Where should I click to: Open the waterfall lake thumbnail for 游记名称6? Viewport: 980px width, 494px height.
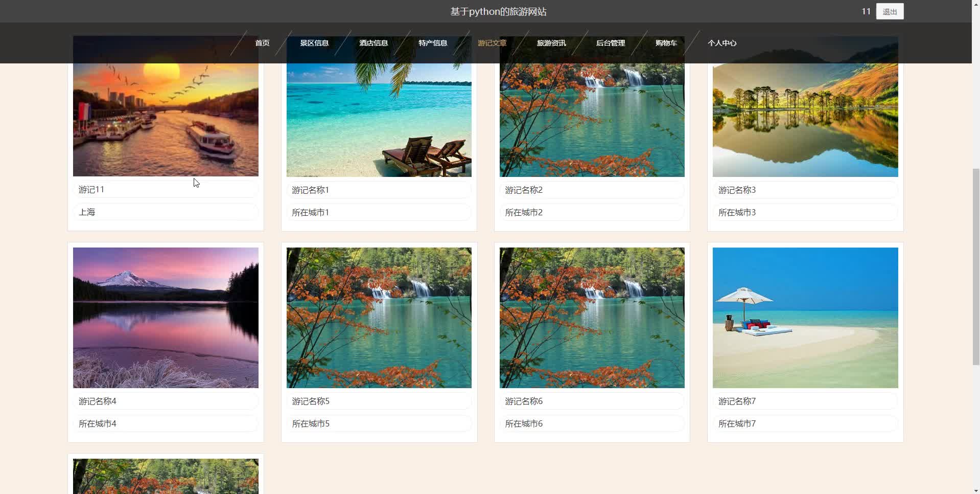pyautogui.click(x=592, y=318)
